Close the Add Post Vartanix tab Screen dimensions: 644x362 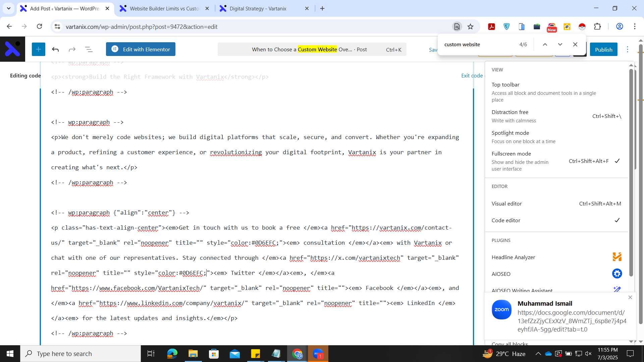pyautogui.click(x=107, y=8)
